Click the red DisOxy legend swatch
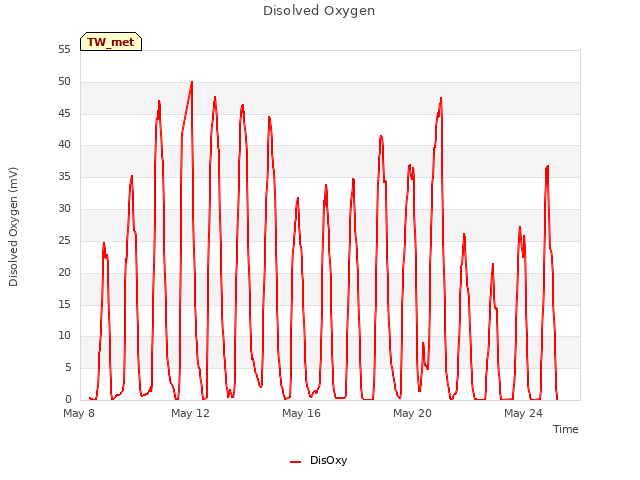 [295, 462]
